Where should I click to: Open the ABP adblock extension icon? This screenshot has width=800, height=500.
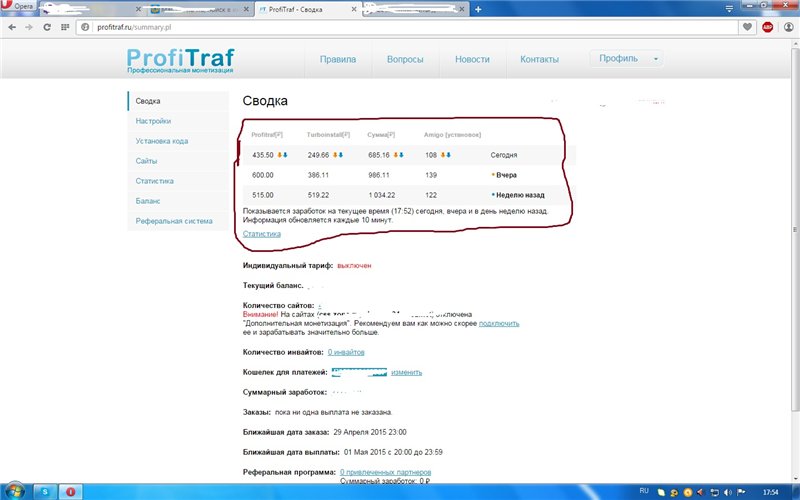click(x=767, y=27)
